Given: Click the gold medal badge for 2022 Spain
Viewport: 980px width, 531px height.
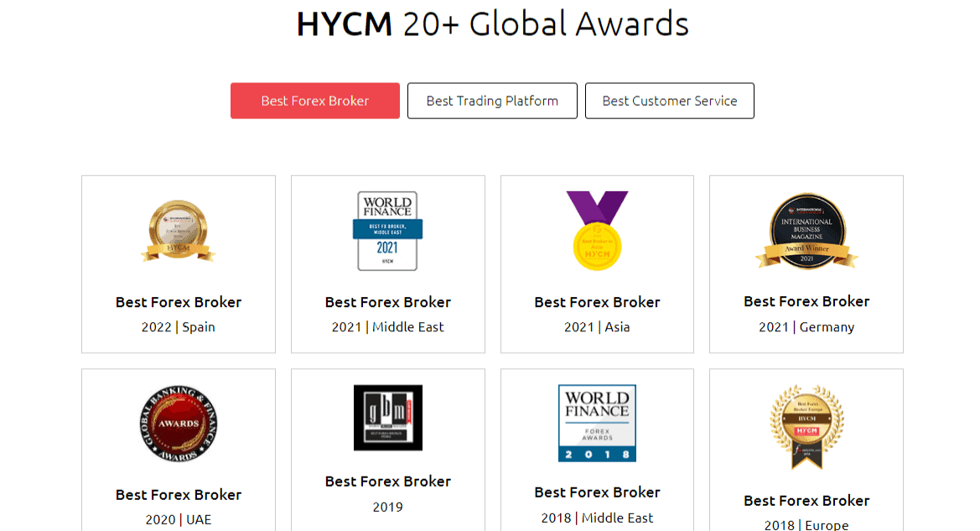Looking at the screenshot, I should point(179,231).
